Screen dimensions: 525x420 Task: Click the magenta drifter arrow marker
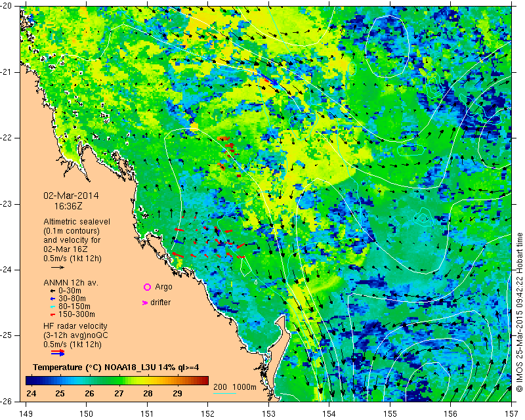click(x=144, y=303)
